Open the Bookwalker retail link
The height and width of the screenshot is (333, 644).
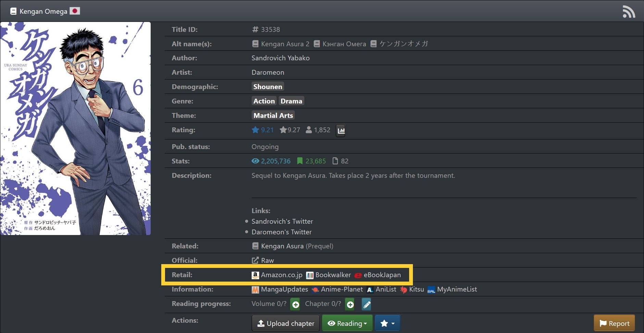(333, 275)
